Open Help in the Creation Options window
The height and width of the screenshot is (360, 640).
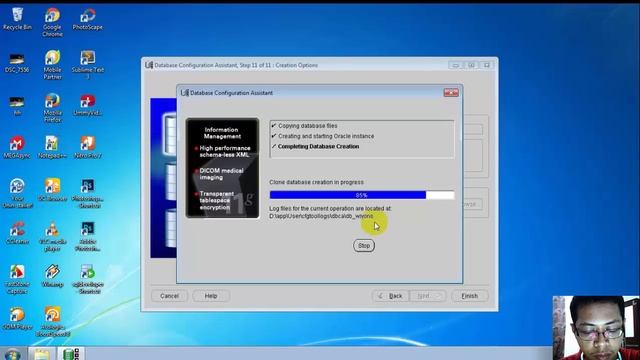[211, 296]
